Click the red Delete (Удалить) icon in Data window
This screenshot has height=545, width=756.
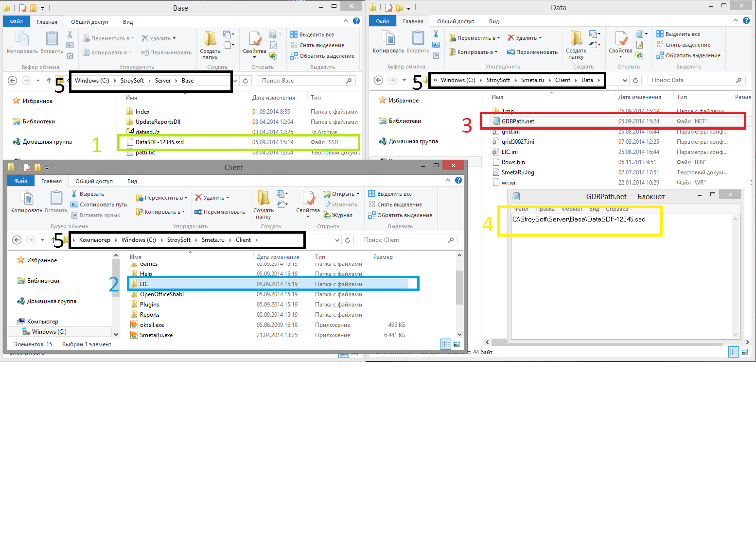pyautogui.click(x=510, y=38)
